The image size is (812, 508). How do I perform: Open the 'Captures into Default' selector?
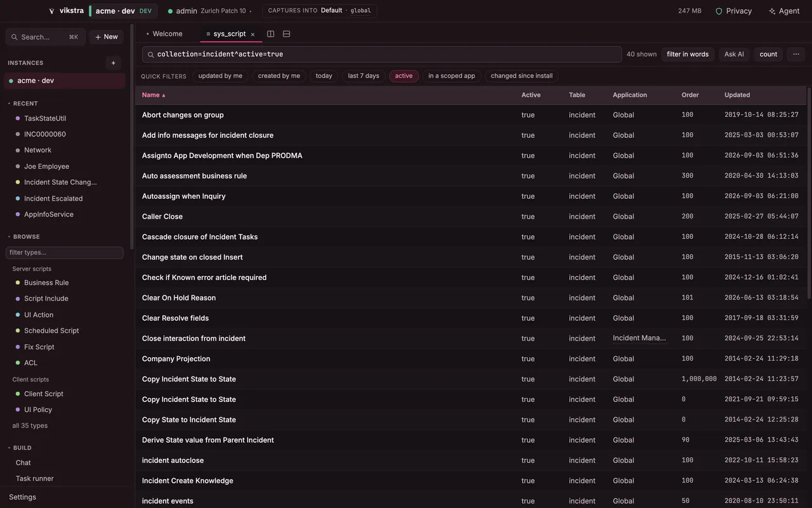tap(319, 11)
